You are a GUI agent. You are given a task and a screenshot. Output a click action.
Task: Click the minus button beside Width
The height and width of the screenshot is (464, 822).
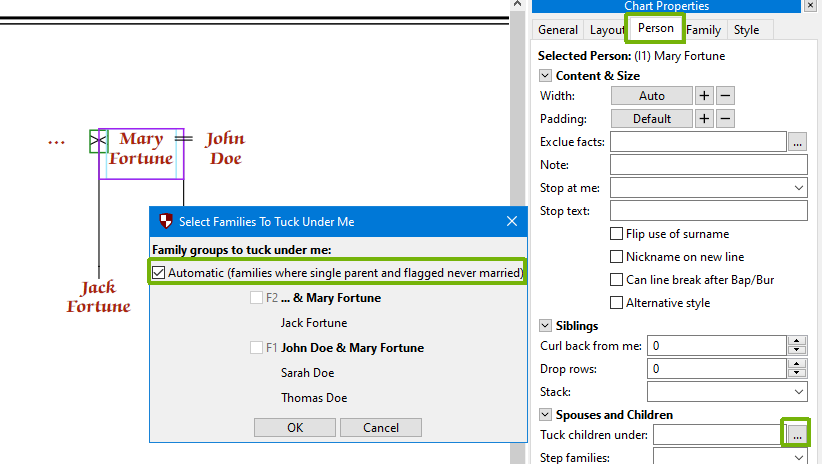click(x=726, y=96)
